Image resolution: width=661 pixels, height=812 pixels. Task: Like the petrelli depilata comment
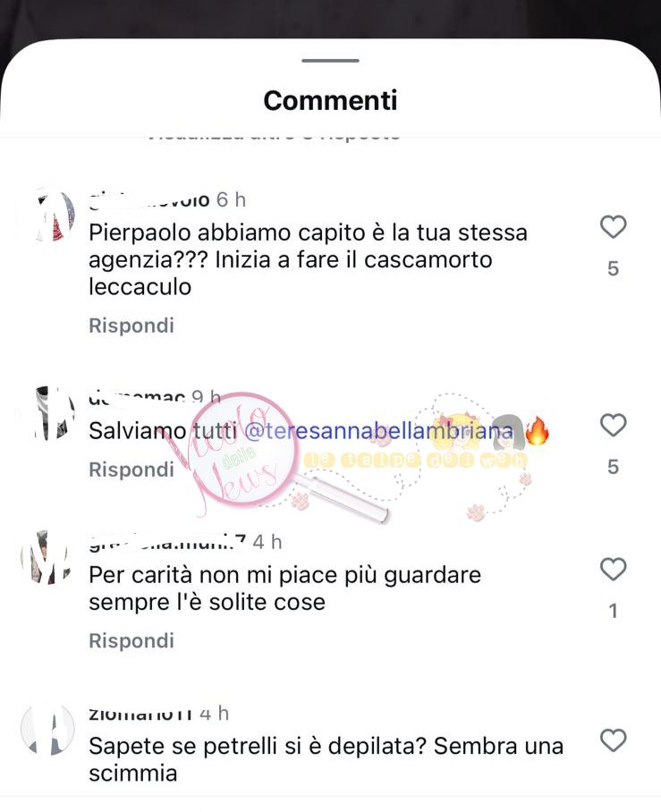613,740
